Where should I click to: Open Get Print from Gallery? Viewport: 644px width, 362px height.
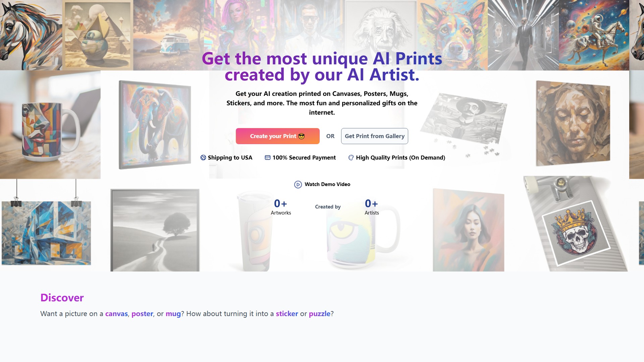[374, 136]
